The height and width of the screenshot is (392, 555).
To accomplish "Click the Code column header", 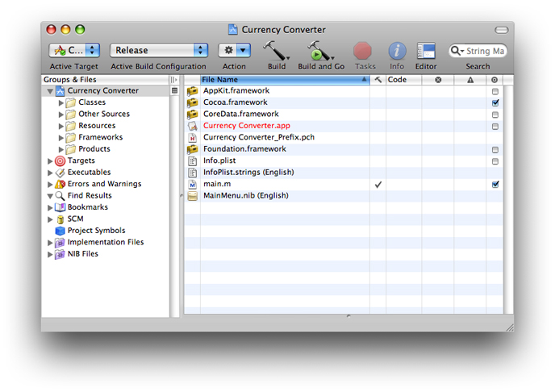I will click(404, 80).
